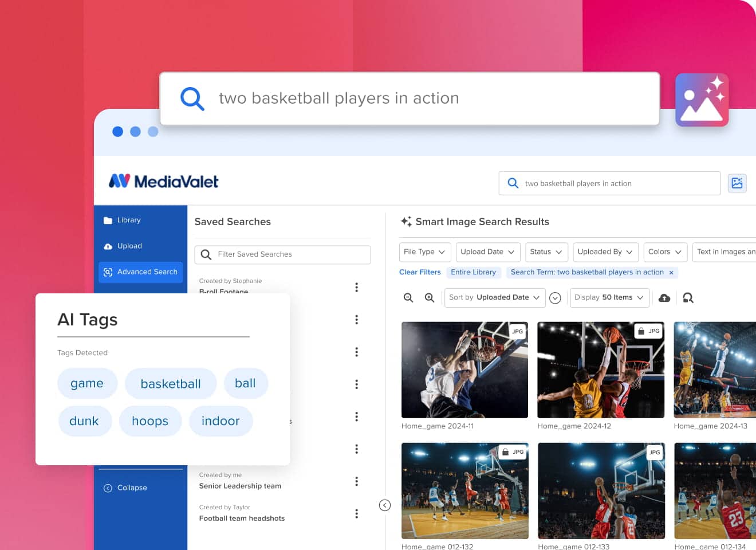
Task: Expand the File Type dropdown
Action: pos(424,252)
